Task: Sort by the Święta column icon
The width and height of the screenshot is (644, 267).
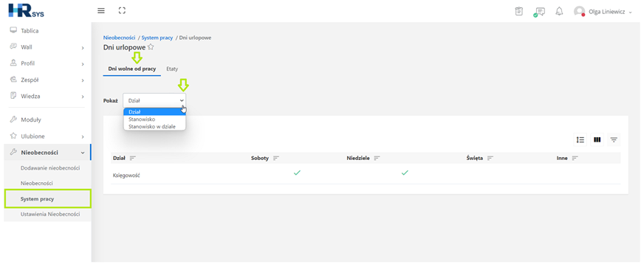Action: coord(490,158)
